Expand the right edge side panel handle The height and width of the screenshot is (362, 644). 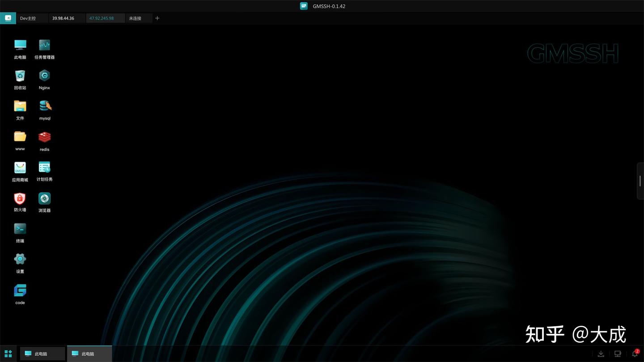pos(640,181)
